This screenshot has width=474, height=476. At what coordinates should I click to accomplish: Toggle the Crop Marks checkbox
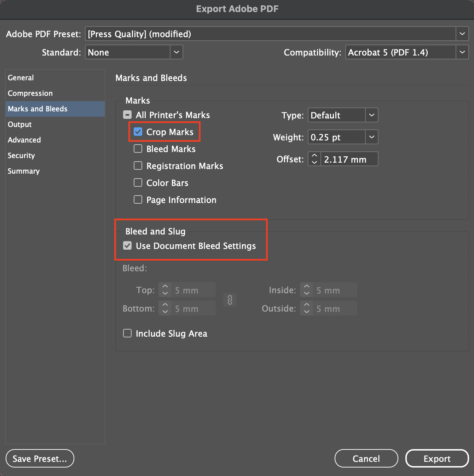click(138, 132)
